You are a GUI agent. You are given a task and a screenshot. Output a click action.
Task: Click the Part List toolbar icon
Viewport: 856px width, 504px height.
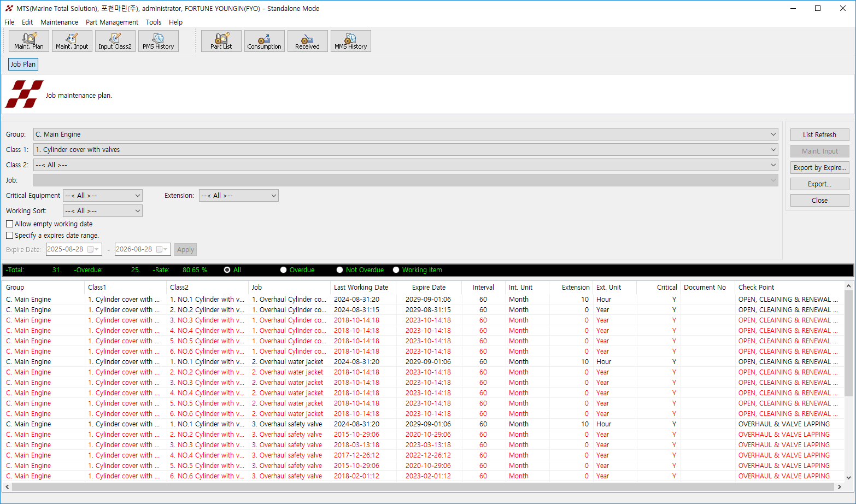221,41
